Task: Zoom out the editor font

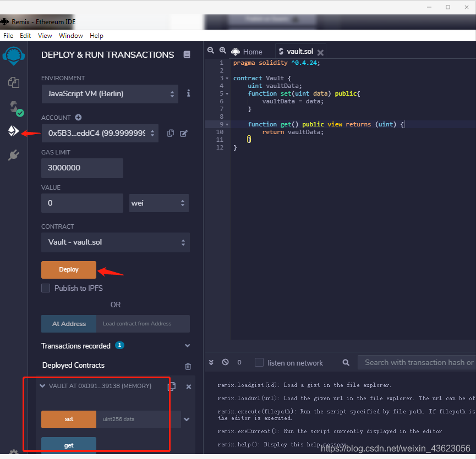Action: coord(211,51)
